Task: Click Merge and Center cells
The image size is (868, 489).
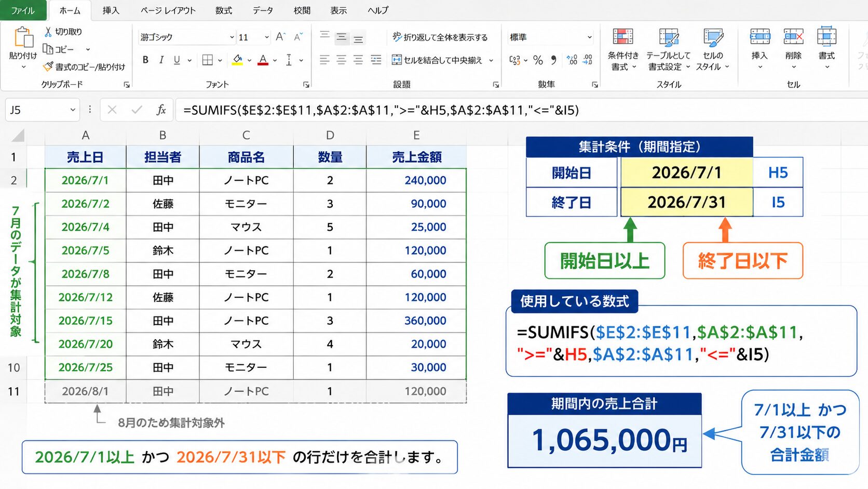Action: (x=437, y=60)
